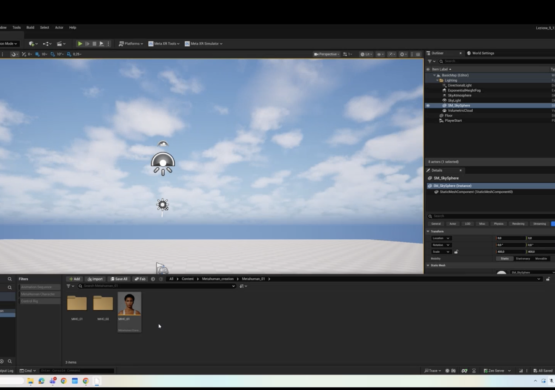Viewport: 555px width, 390px height.
Task: Select PlayerStart in the Outliner
Action: [x=453, y=121]
